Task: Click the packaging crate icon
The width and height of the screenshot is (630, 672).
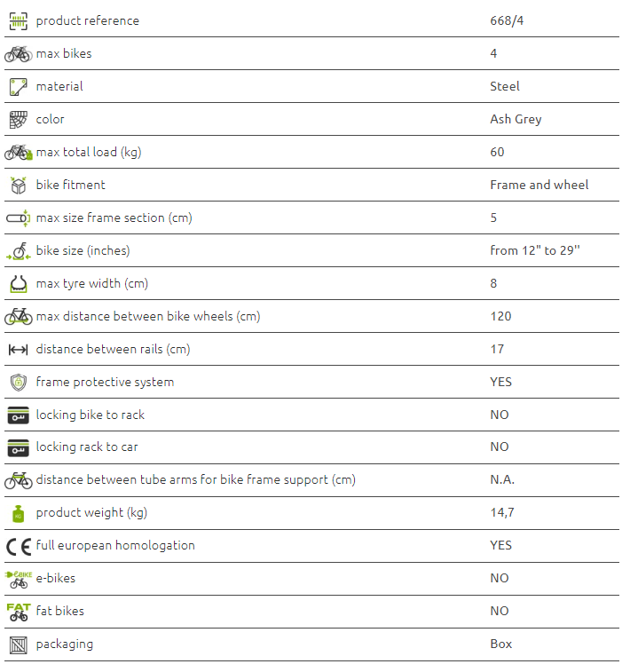Action: [18, 644]
